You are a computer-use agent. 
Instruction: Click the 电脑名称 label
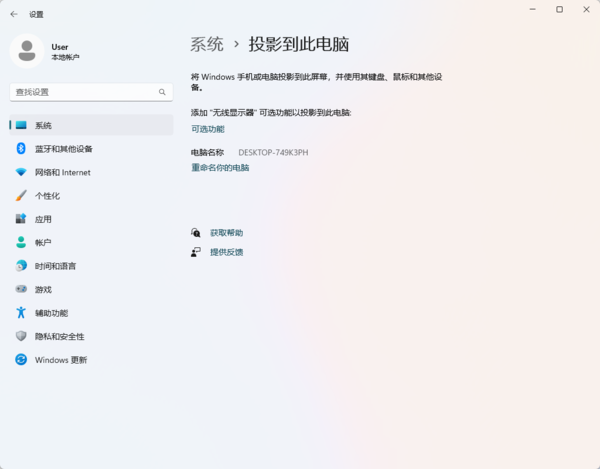point(207,152)
